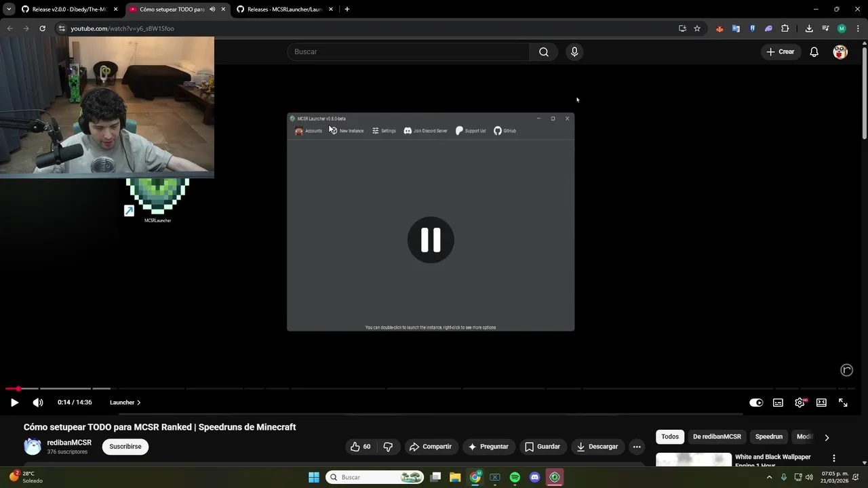The width and height of the screenshot is (868, 488).
Task: Toggle the autoplay switch in player controls
Action: pos(756,403)
